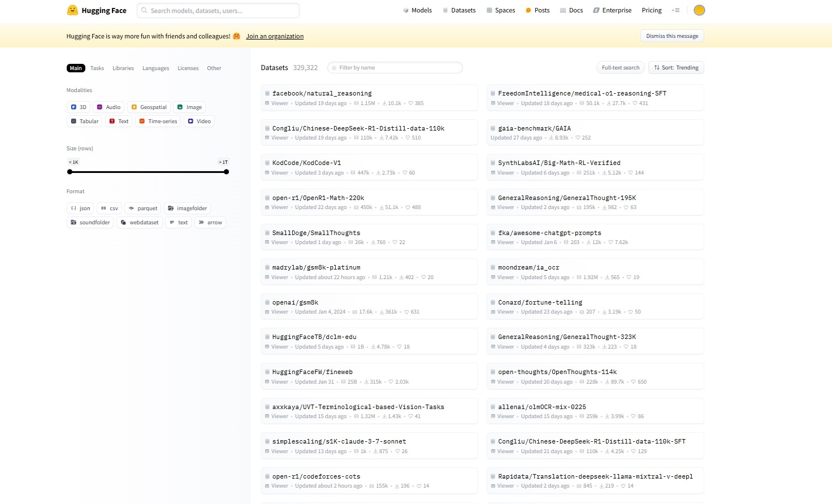Switch to the Other filter tab
832x504 pixels.
tap(214, 68)
